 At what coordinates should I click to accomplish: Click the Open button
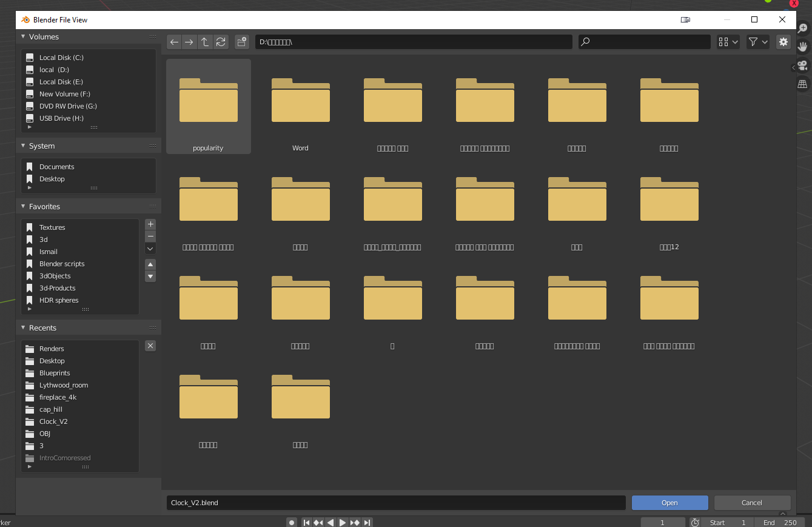pos(669,503)
